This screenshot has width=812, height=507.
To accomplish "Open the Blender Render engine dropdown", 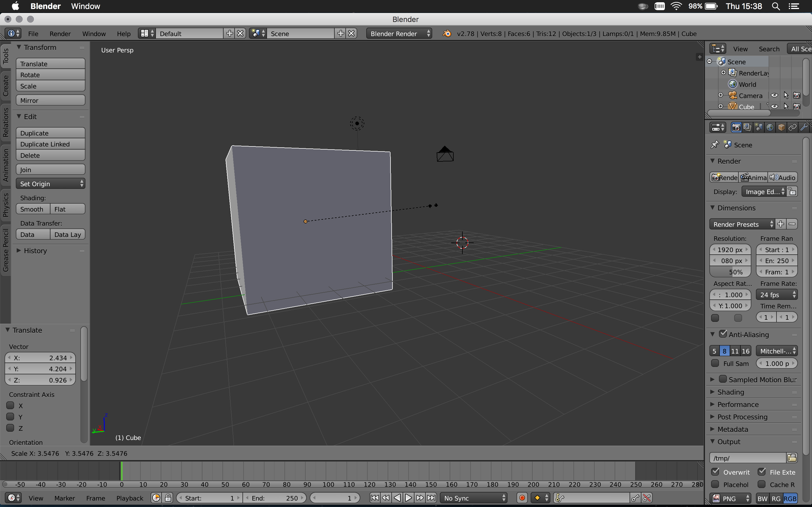I will coord(399,34).
